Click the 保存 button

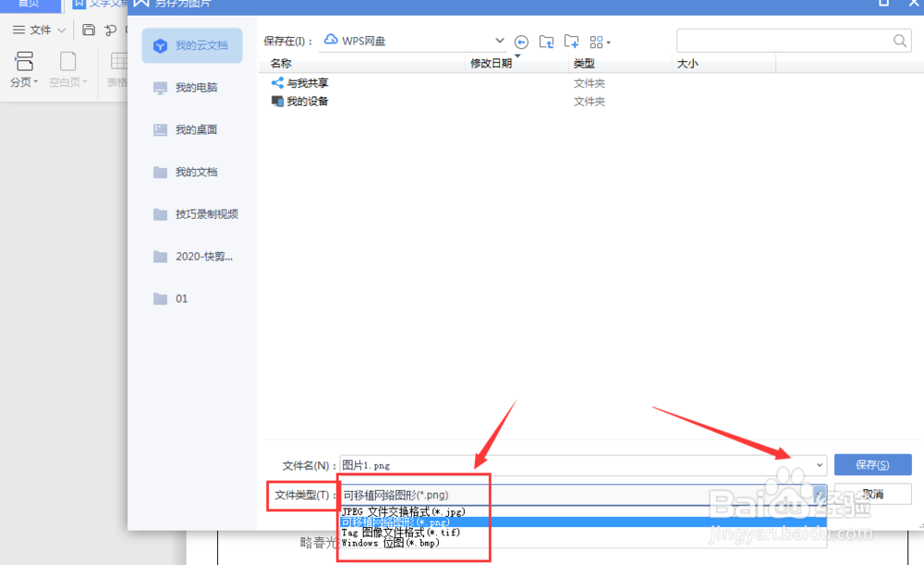coord(870,464)
